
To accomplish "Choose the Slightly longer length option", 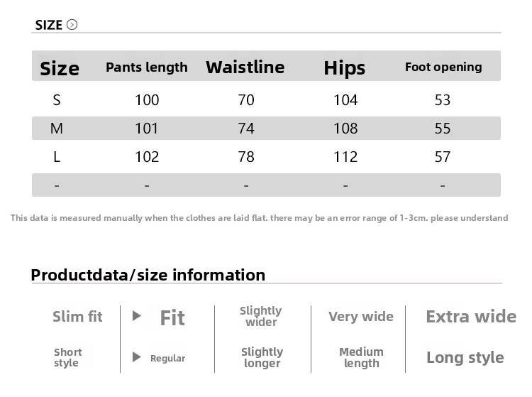I will coord(262,357).
